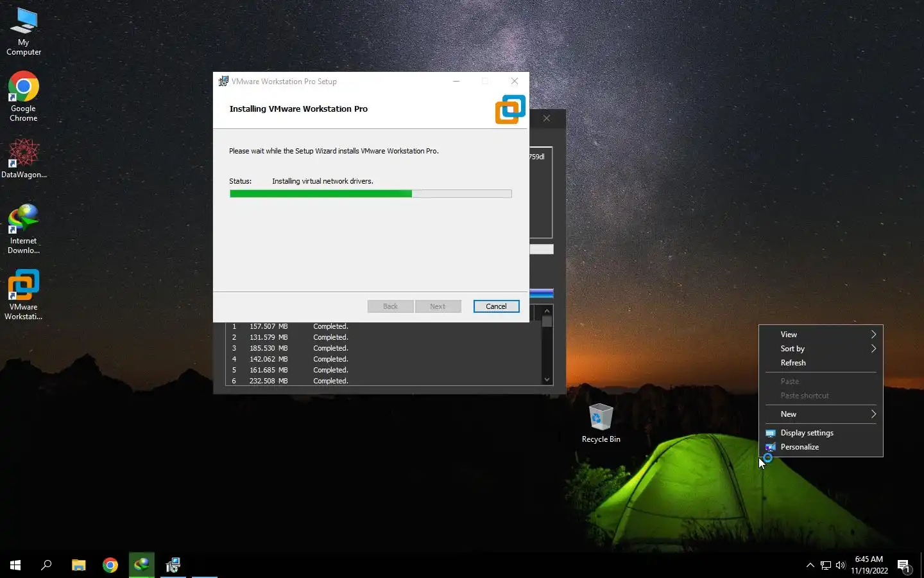This screenshot has width=924, height=578.
Task: Expand View submenu in context menu
Action: click(821, 335)
